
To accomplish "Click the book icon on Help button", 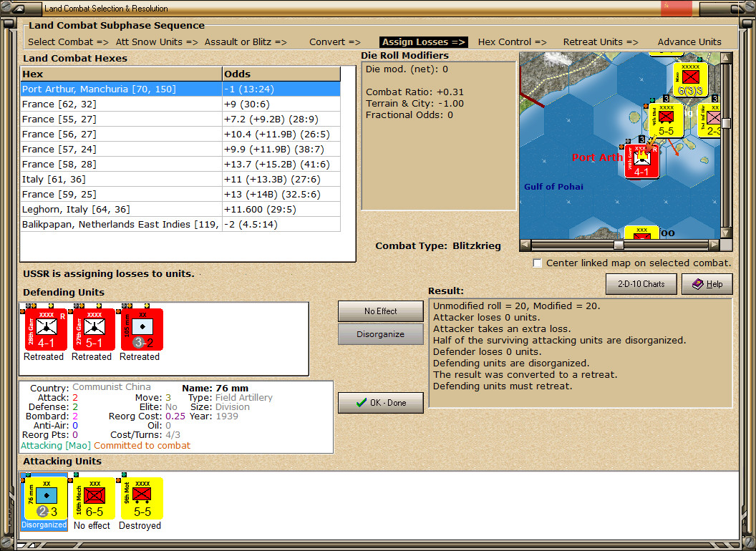I will [698, 284].
